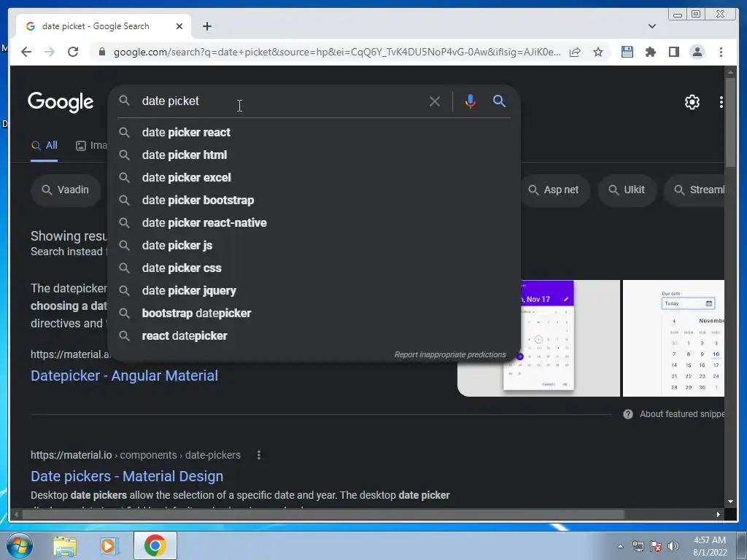Open three-dot menu beside material.io result
Viewport: 747px width, 560px height.
[x=259, y=455]
